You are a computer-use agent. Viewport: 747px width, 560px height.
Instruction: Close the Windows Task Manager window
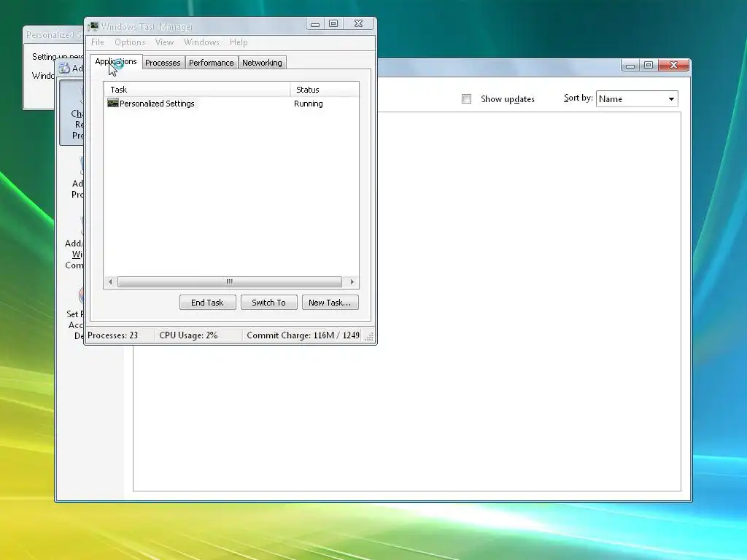359,24
